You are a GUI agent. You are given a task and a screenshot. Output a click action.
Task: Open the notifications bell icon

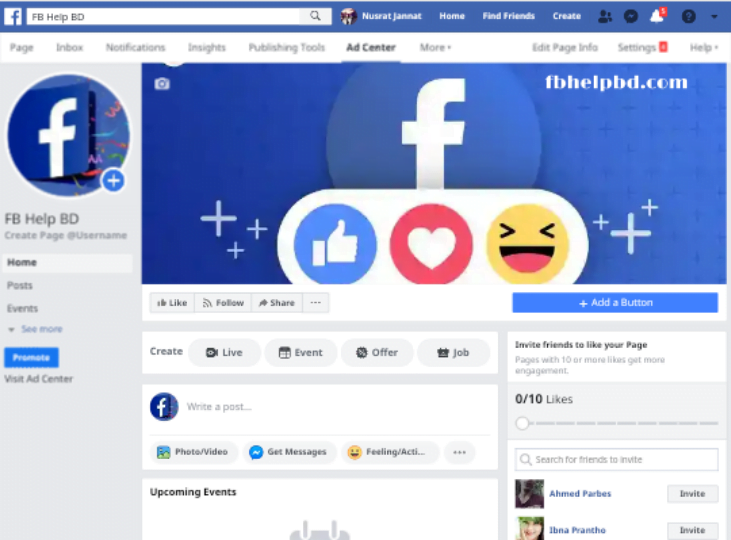click(x=657, y=16)
